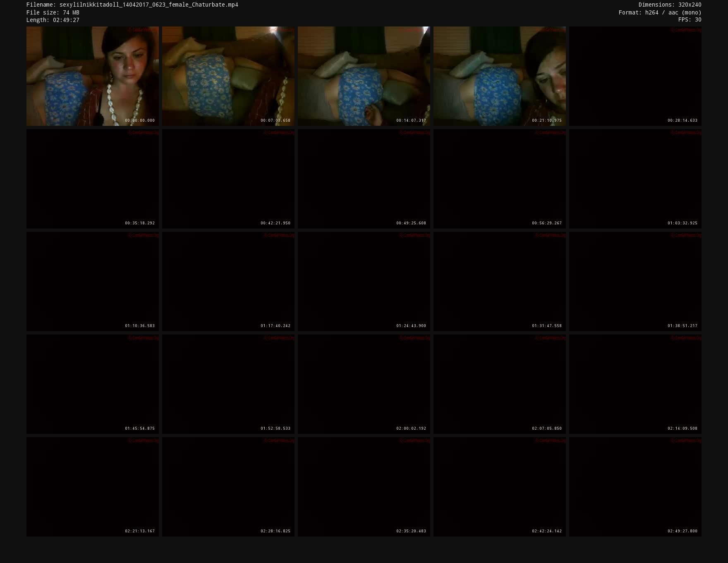Select the frame stamped 02:00:02.192

point(364,384)
